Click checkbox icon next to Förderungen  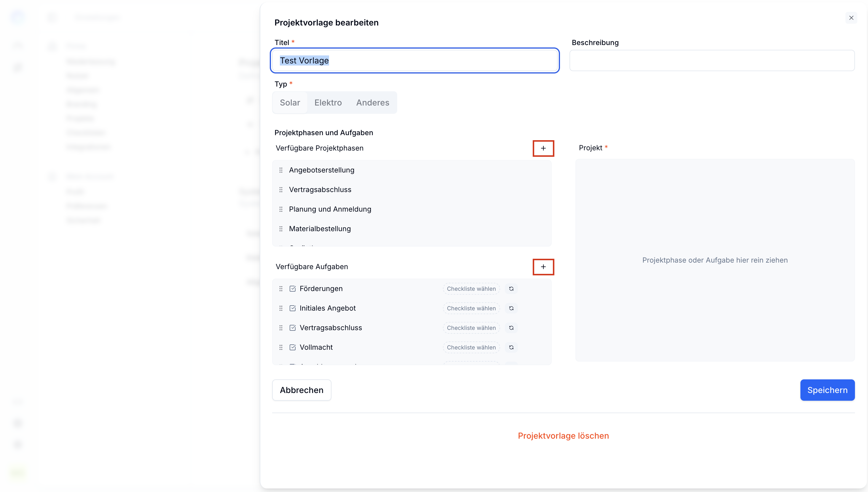click(293, 289)
